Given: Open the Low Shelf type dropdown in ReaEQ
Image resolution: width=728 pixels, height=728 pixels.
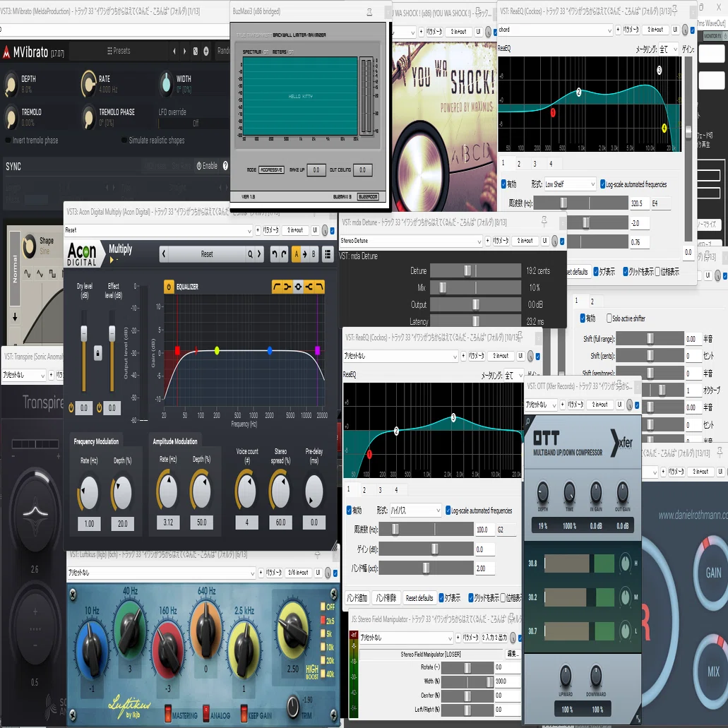Looking at the screenshot, I should (x=569, y=184).
